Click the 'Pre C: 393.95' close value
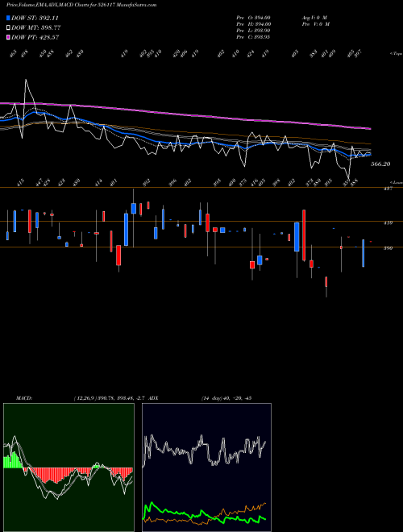The width and height of the screenshot is (403, 532). pyautogui.click(x=253, y=37)
